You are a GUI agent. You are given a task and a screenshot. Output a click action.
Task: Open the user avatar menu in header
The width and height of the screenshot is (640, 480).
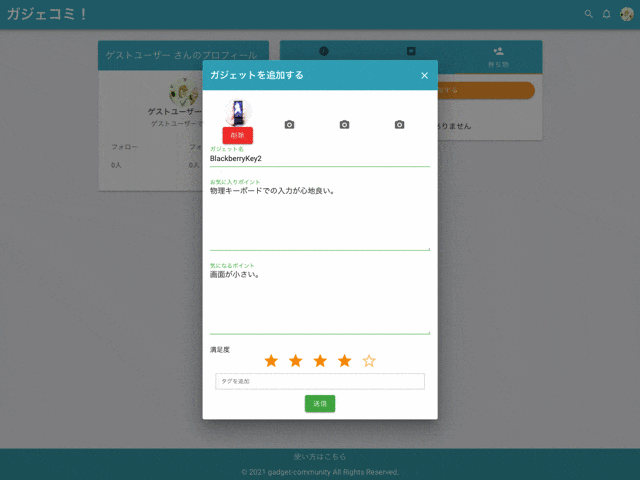point(627,14)
